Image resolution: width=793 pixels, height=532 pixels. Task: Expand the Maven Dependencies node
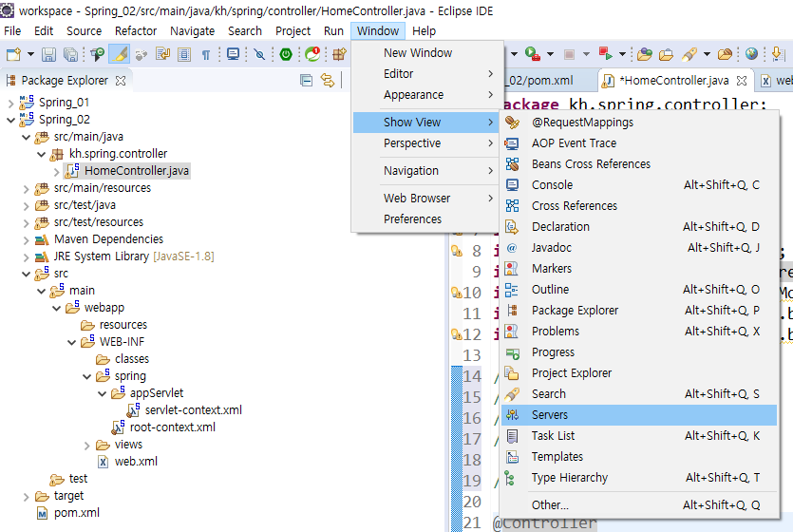pos(27,240)
